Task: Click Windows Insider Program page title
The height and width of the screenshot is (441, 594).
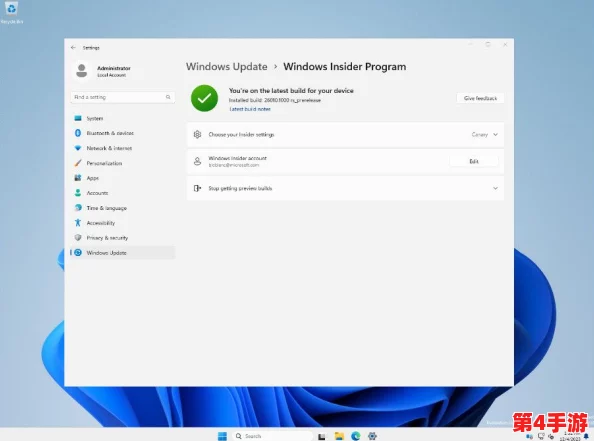Action: coord(345,67)
